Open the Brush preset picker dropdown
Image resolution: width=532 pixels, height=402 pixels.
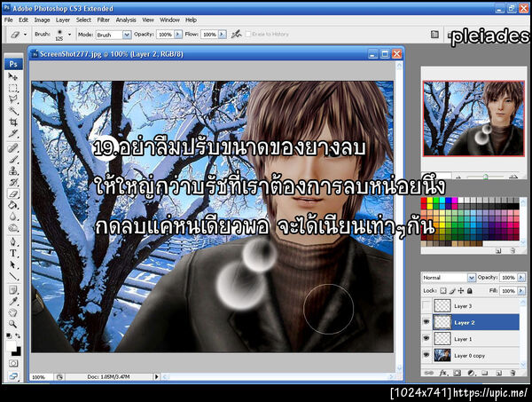tap(69, 35)
